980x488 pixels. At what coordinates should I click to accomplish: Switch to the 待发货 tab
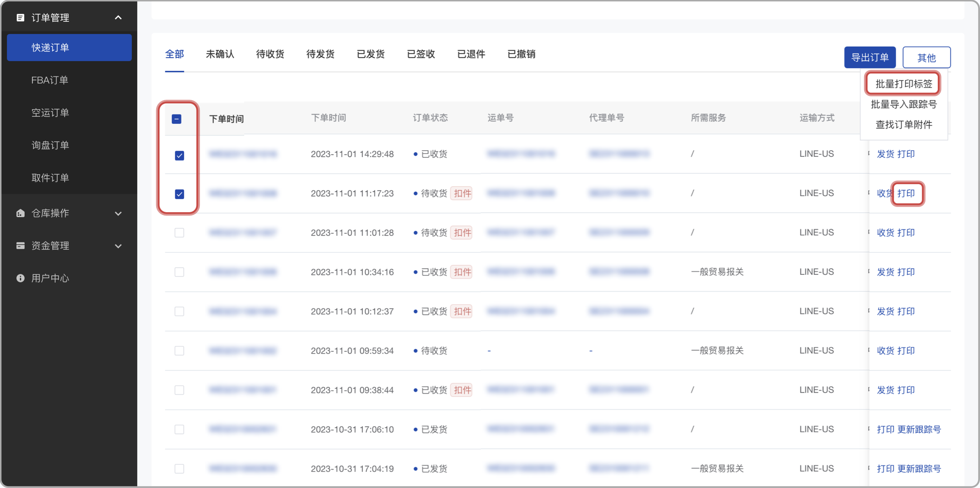click(x=320, y=54)
